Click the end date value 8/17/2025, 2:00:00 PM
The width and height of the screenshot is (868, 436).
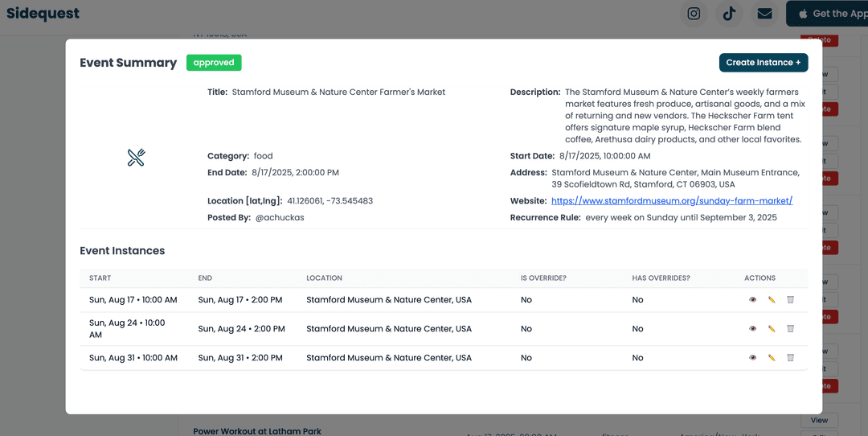pyautogui.click(x=295, y=172)
